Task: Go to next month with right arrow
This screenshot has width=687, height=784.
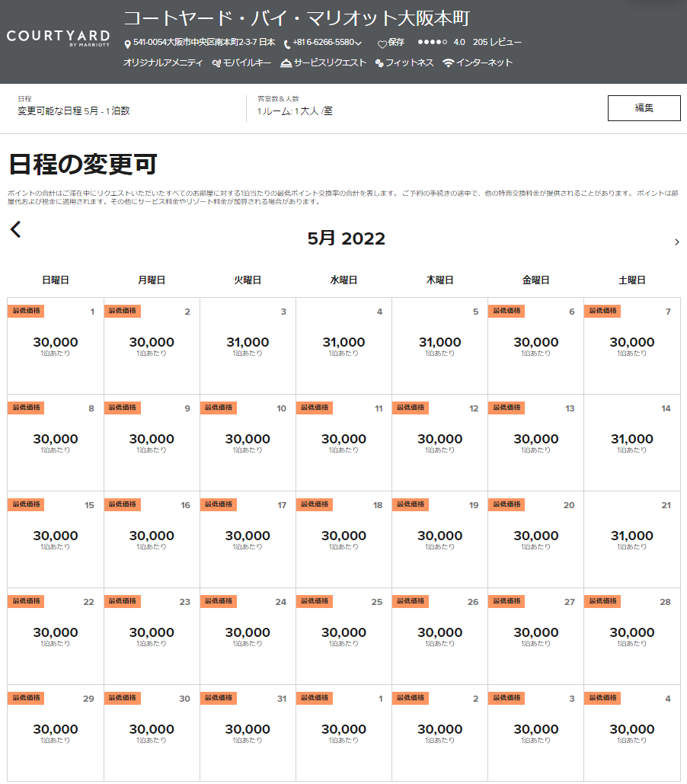Action: click(676, 242)
